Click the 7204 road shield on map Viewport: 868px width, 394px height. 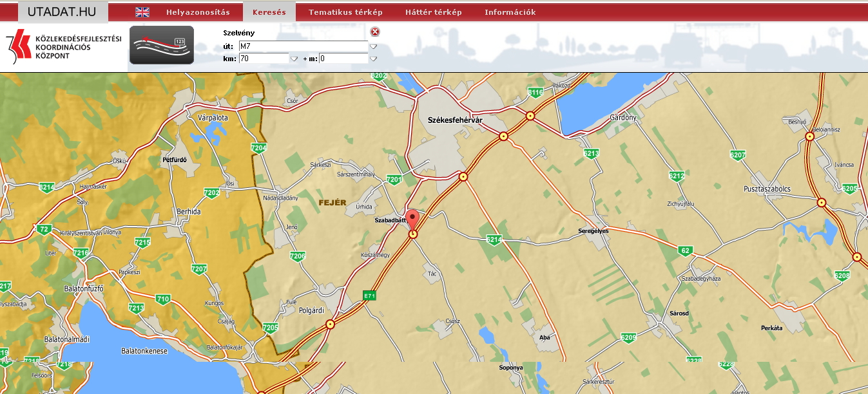click(x=258, y=148)
